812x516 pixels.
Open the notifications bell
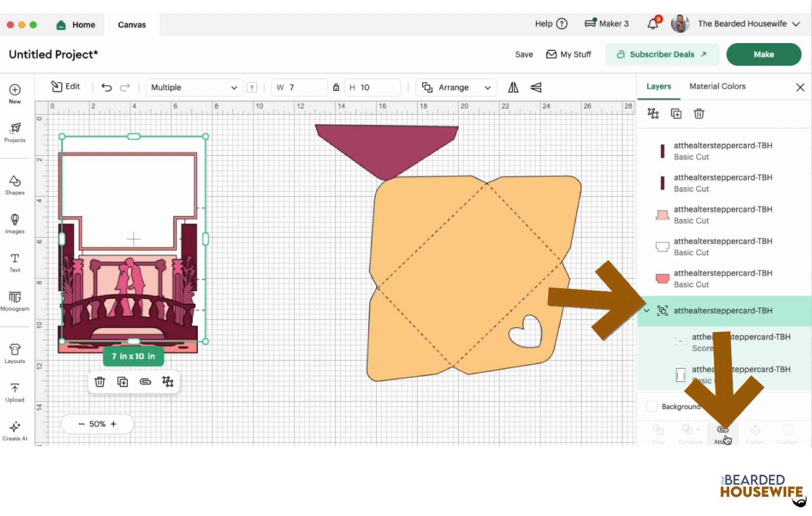(x=653, y=24)
